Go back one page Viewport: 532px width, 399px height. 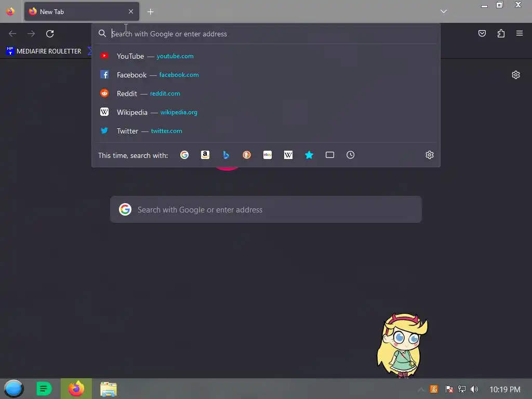coord(12,34)
